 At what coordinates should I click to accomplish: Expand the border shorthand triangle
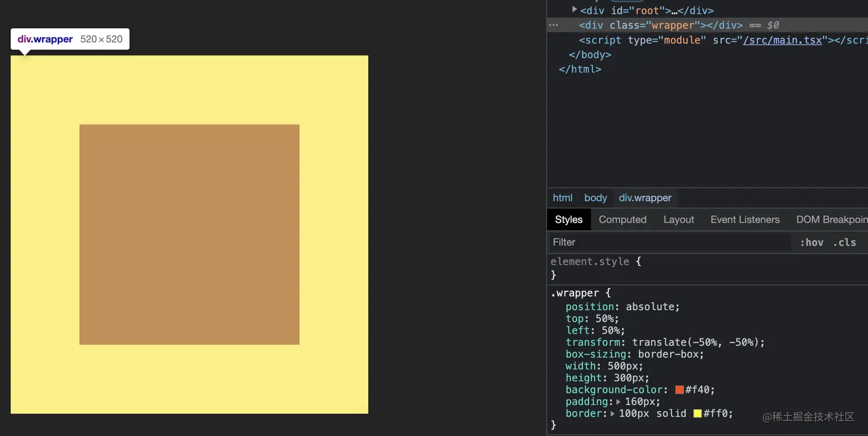613,414
